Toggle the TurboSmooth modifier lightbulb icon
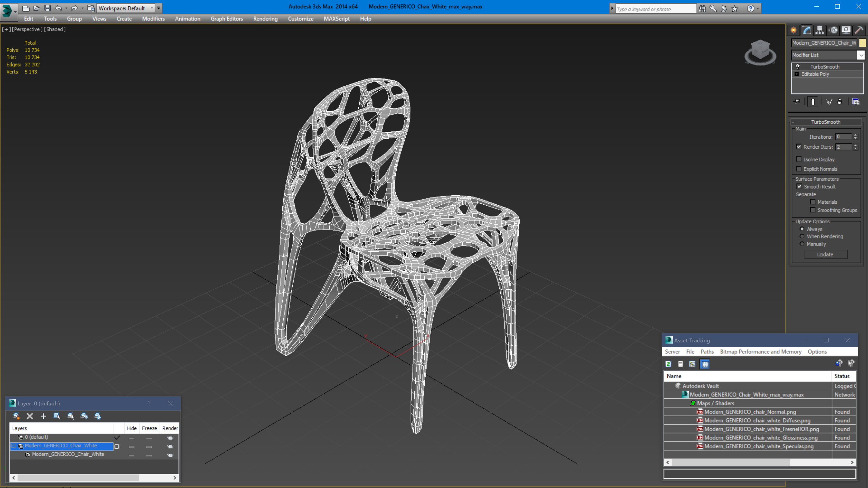 (x=797, y=67)
